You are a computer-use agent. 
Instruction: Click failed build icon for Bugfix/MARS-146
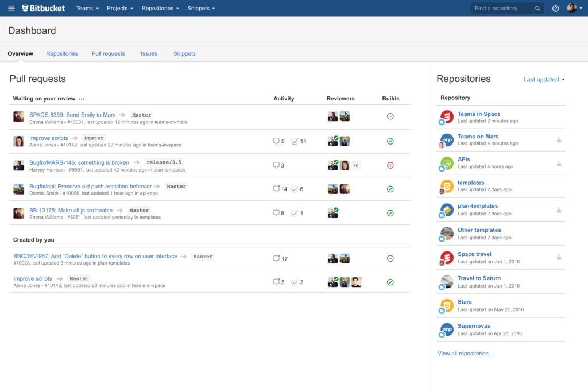[390, 165]
